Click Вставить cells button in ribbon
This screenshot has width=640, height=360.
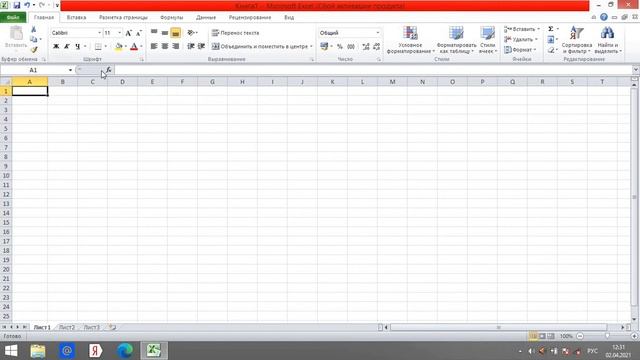pyautogui.click(x=522, y=29)
